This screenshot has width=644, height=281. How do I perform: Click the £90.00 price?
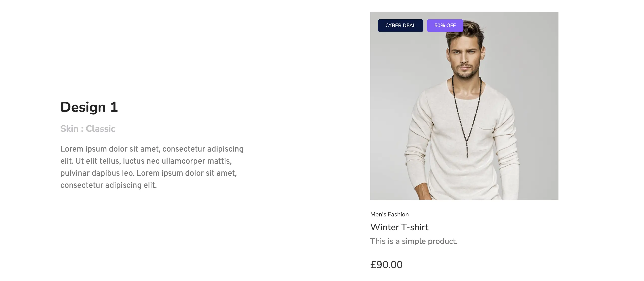(x=386, y=265)
